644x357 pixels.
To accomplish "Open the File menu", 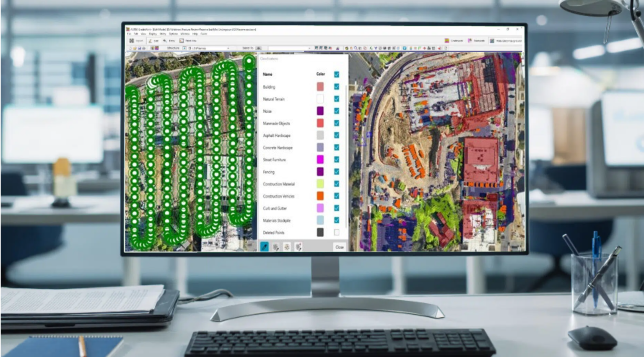I will pyautogui.click(x=130, y=34).
